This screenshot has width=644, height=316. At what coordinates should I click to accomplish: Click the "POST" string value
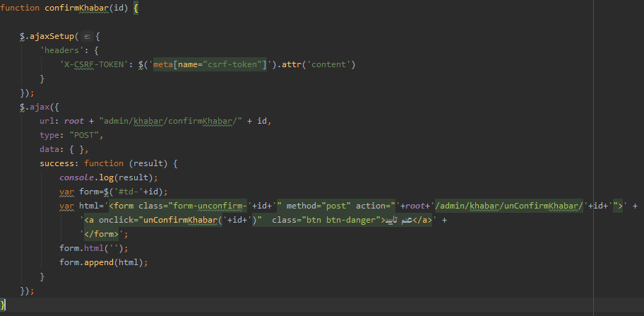pyautogui.click(x=84, y=135)
